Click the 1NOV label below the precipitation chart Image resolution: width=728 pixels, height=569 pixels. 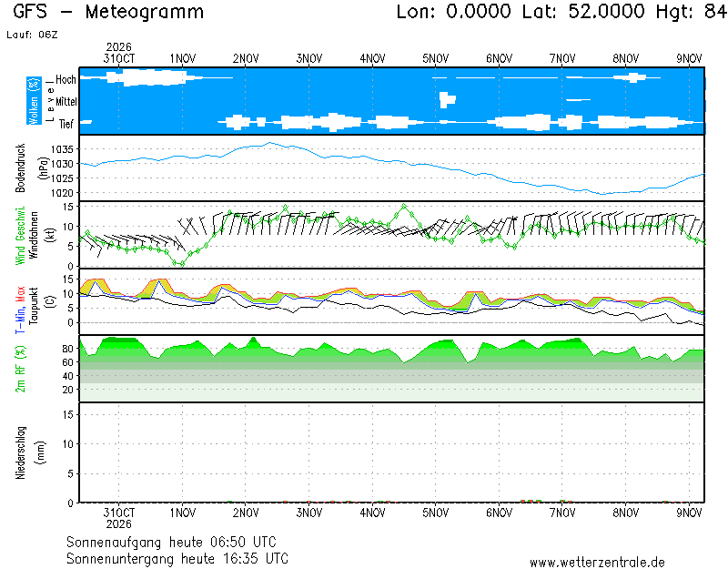(183, 513)
